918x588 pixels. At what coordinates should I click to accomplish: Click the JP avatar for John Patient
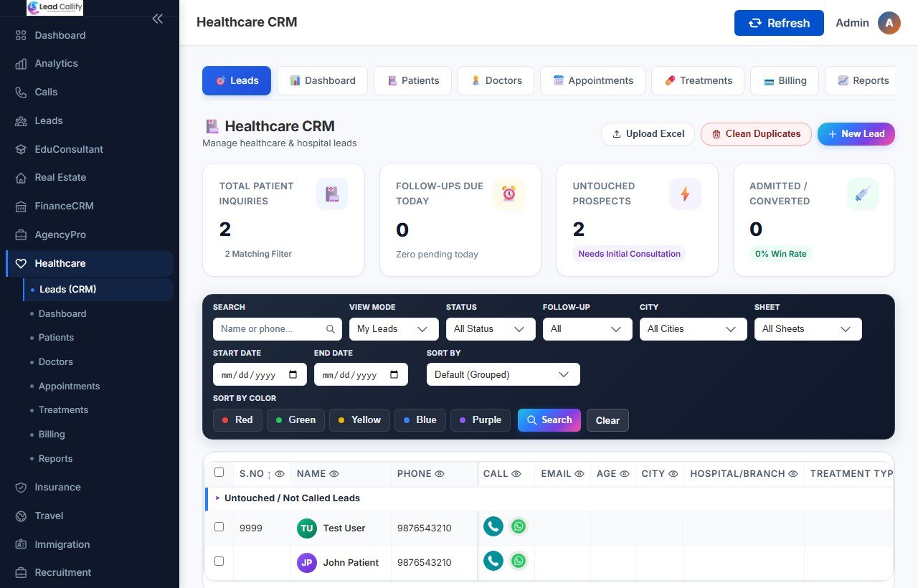307,563
